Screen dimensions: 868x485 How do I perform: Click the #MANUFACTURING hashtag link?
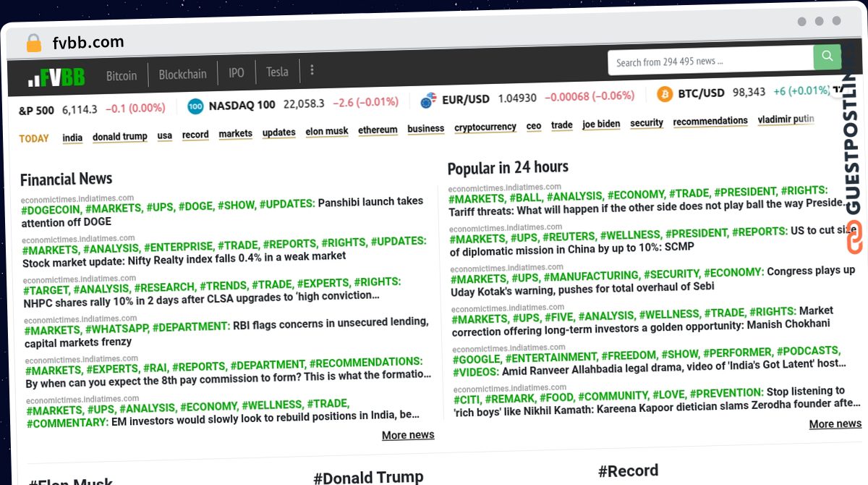592,276
